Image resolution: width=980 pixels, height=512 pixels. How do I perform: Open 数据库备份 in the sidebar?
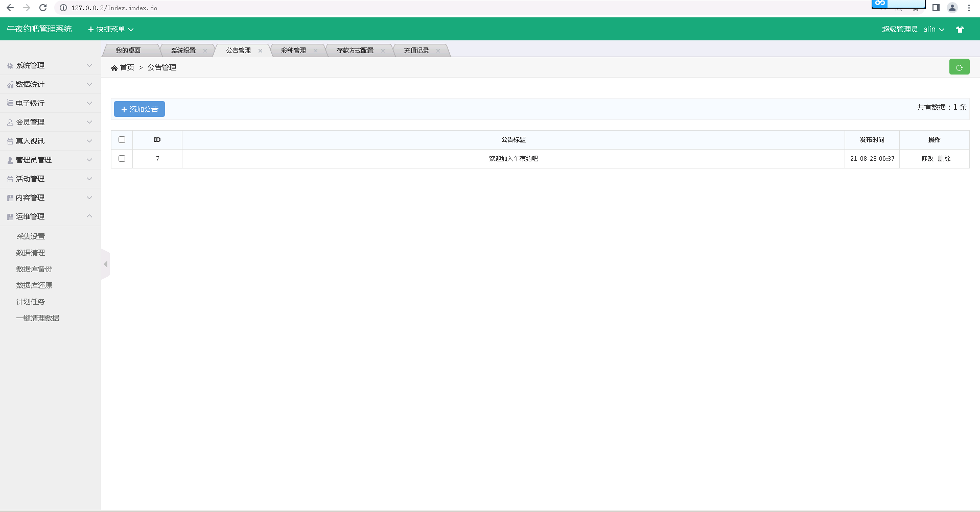(x=34, y=269)
